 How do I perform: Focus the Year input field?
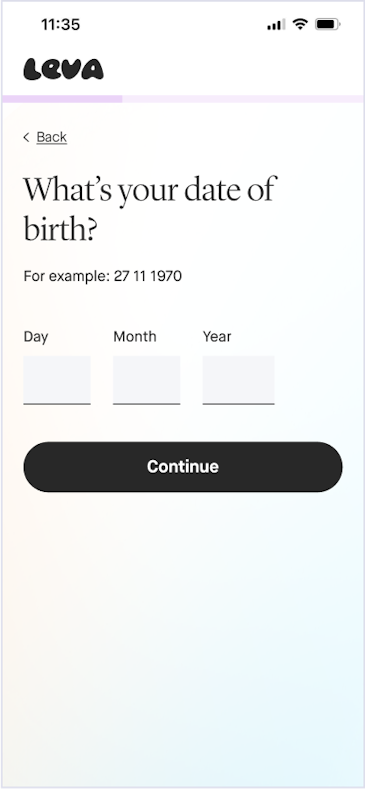tap(239, 380)
